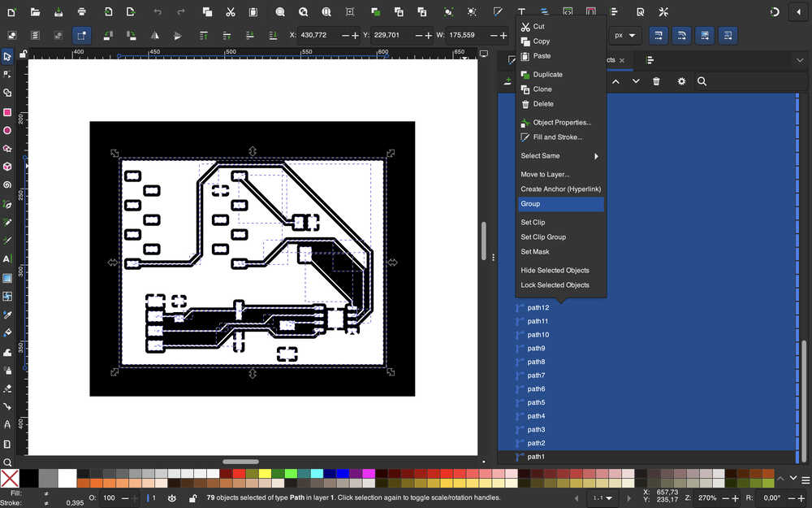
Task: Select the Rectangle tool in the toolbox
Action: (x=7, y=112)
